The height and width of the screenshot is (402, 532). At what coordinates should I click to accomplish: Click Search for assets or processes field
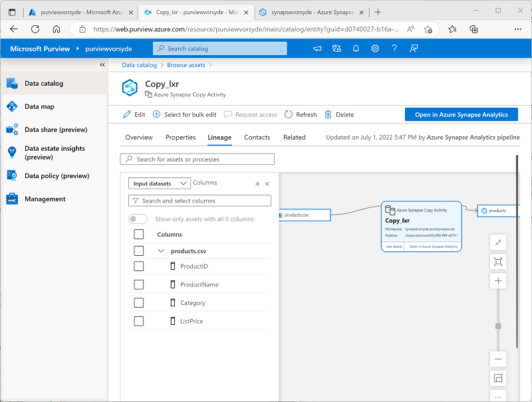[197, 159]
